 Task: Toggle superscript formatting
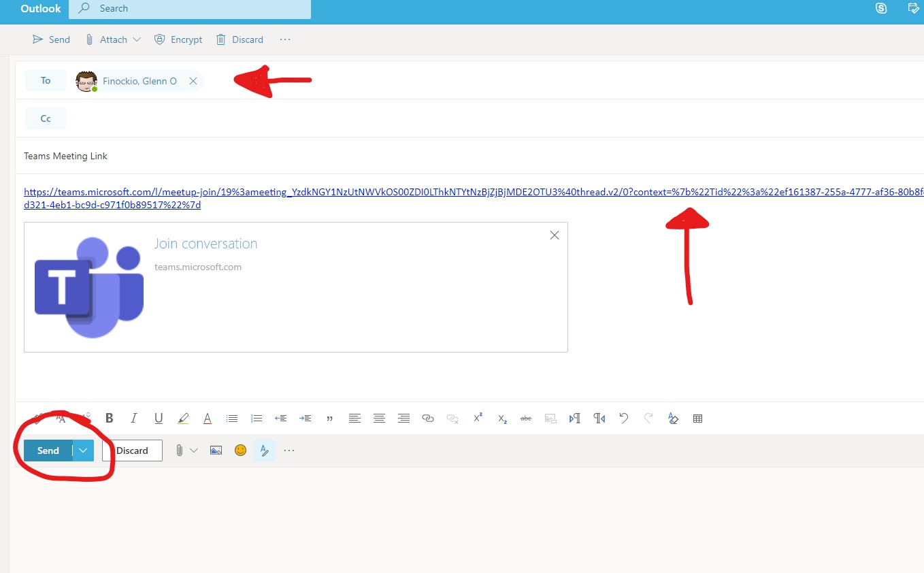(478, 418)
